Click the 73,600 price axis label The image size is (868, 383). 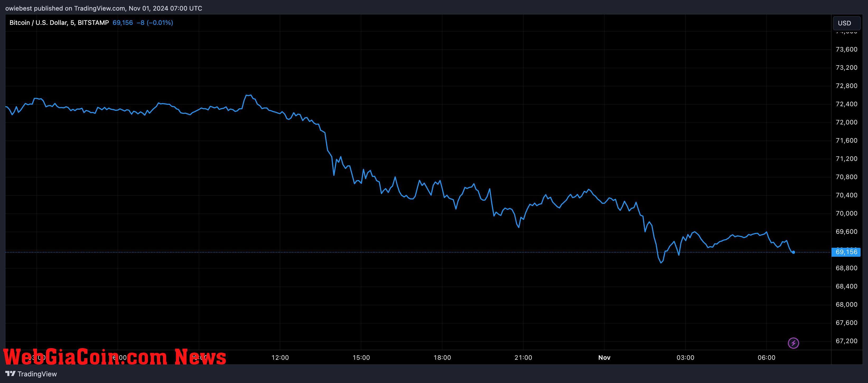click(x=846, y=49)
